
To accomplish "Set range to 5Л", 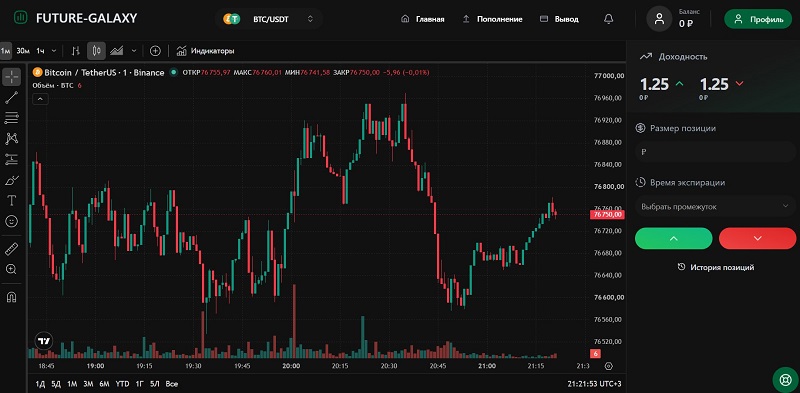I will pyautogui.click(x=156, y=384).
